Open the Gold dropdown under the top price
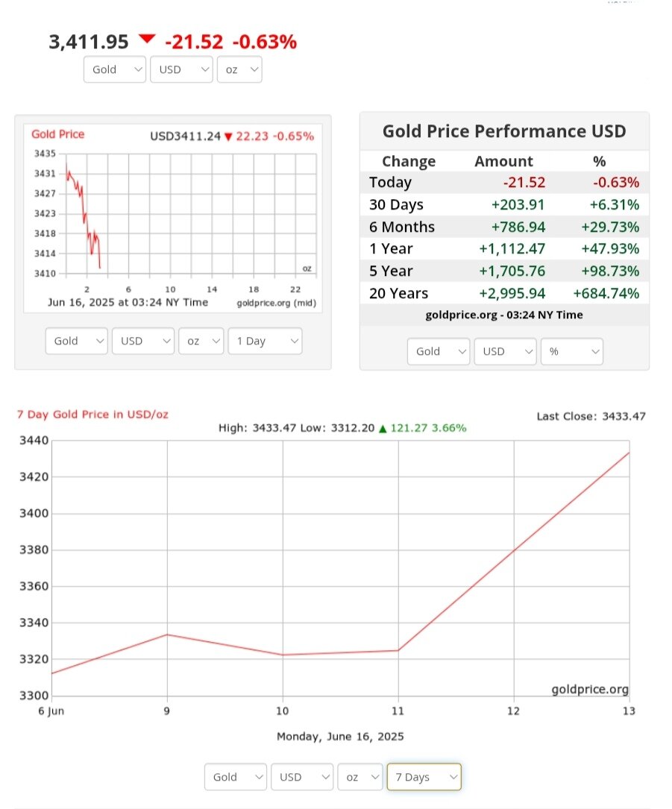 tap(115, 69)
